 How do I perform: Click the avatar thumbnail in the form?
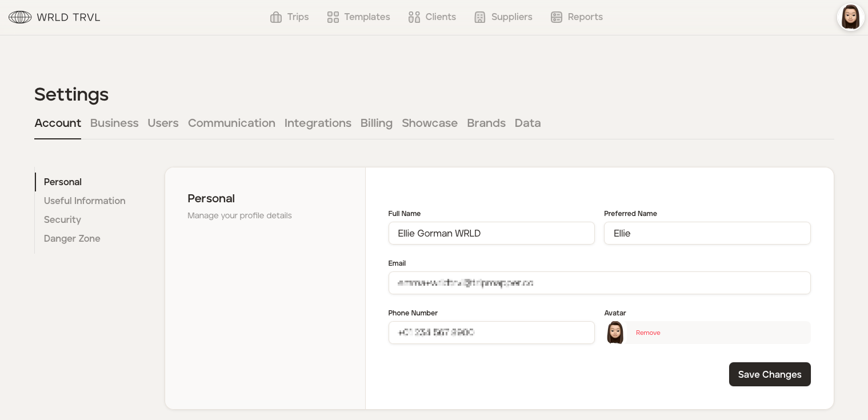pyautogui.click(x=615, y=333)
